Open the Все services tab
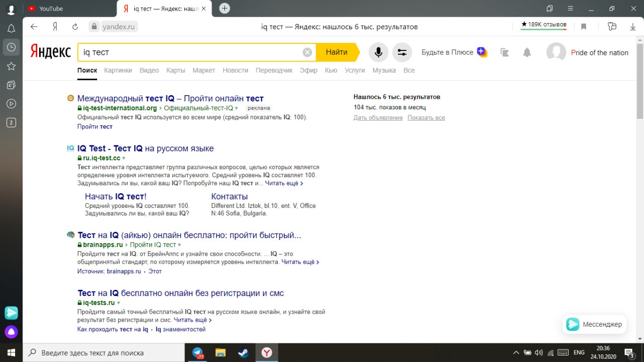Screen dimensions: 644x362 (409, 70)
